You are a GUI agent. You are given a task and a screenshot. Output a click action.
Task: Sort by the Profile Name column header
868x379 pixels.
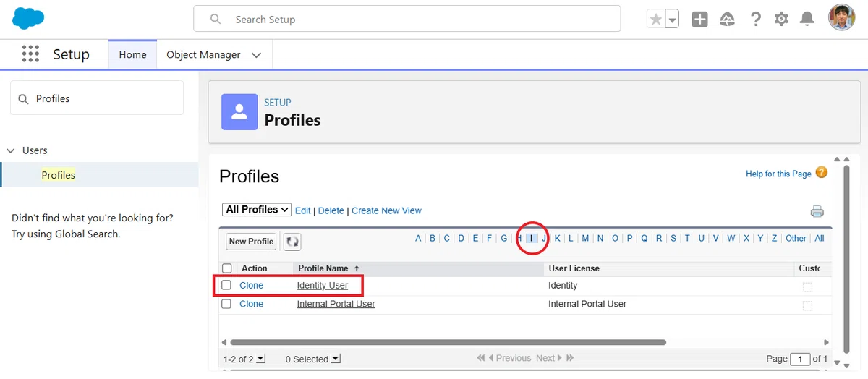(x=323, y=268)
